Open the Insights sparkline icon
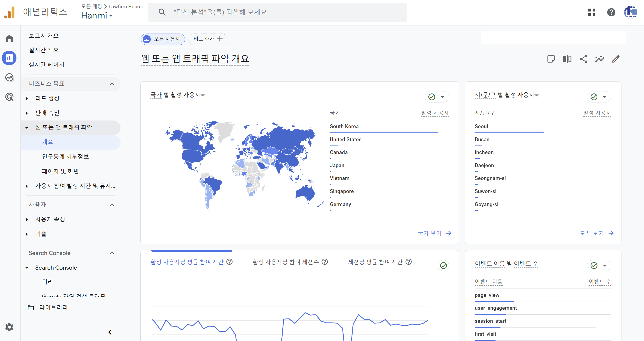 tap(600, 59)
